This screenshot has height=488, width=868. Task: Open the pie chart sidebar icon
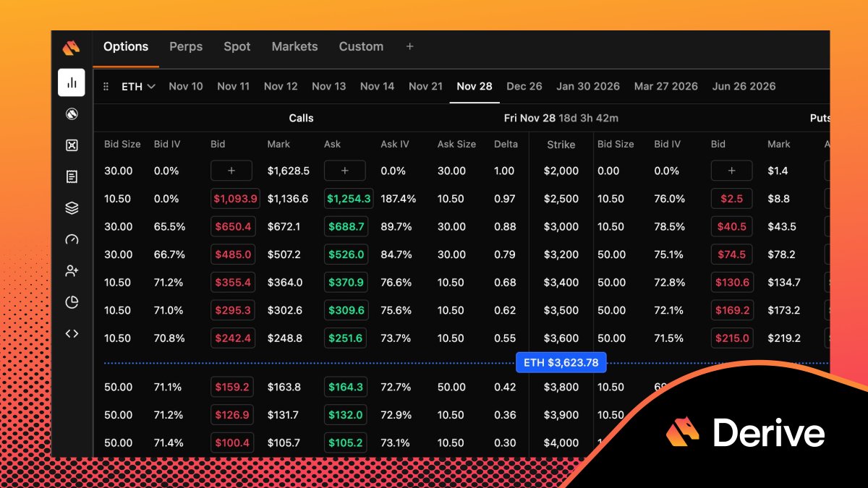pos(72,302)
